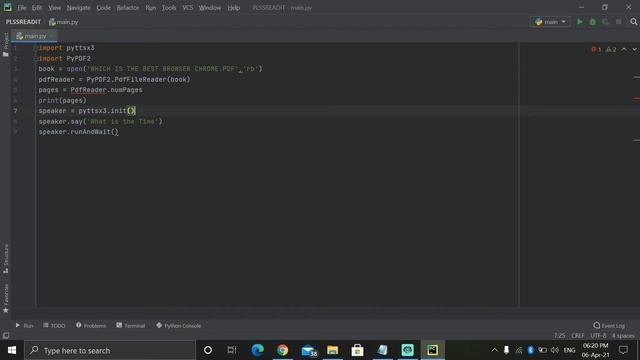Go to next highlighted error arrow
This screenshot has width=640, height=360.
(x=634, y=49)
